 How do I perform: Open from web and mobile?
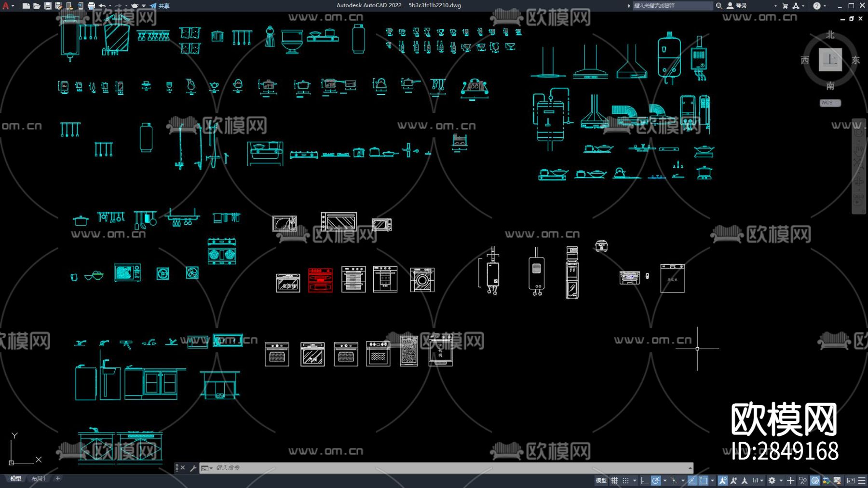click(69, 6)
